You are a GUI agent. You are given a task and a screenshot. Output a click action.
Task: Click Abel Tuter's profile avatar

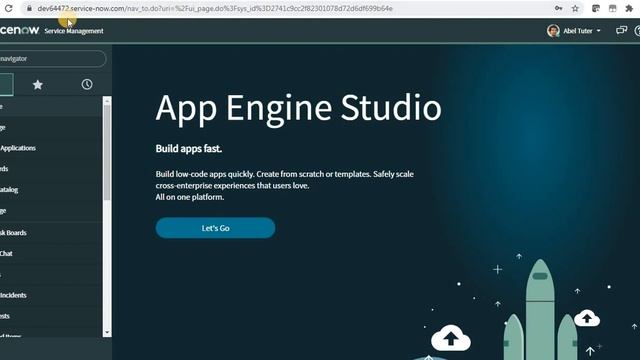point(553,31)
